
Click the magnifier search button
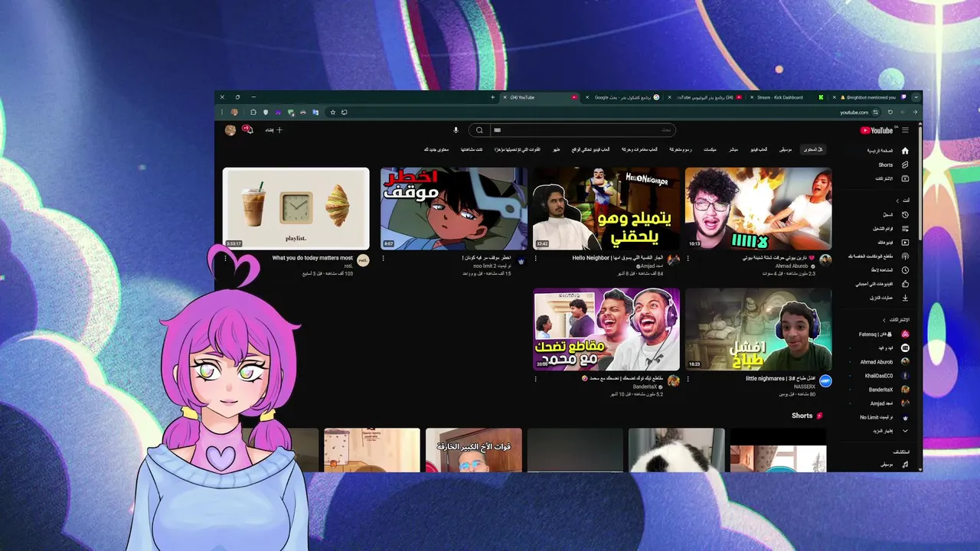tap(480, 130)
